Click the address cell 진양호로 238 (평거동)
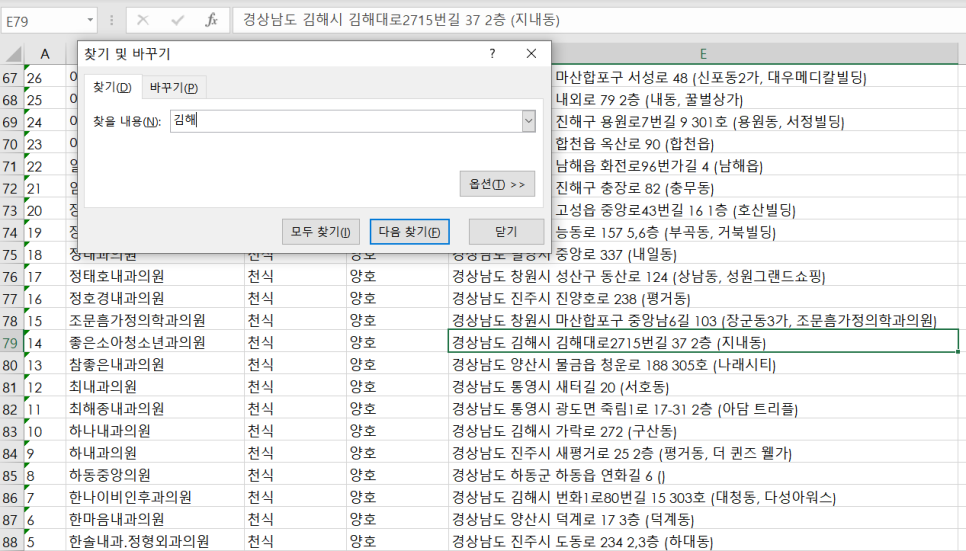The height and width of the screenshot is (551, 966). coord(703,298)
